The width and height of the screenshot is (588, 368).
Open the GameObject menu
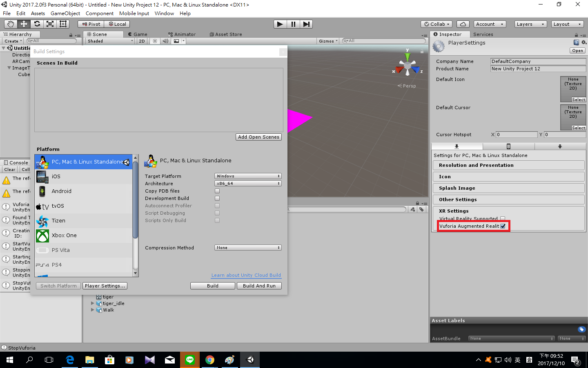tap(65, 13)
